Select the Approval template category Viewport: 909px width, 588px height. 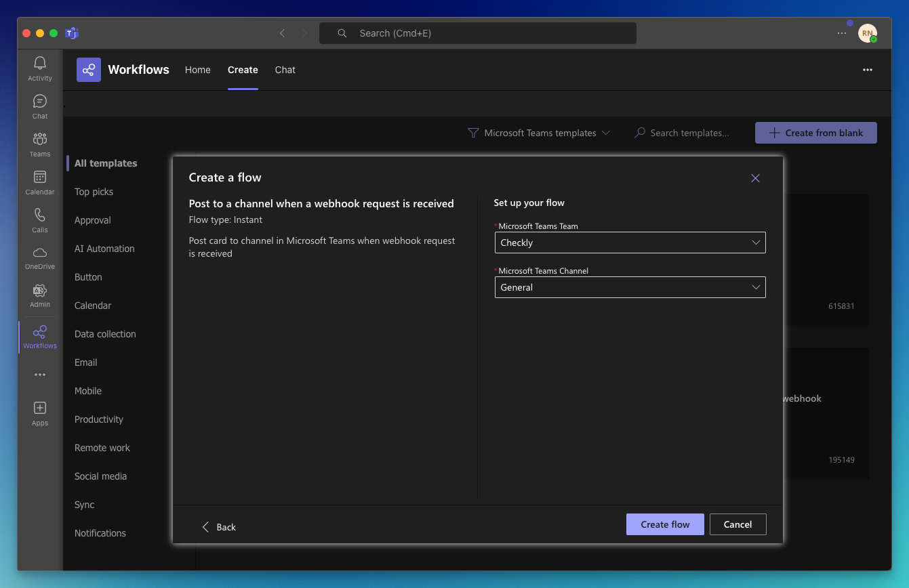92,219
